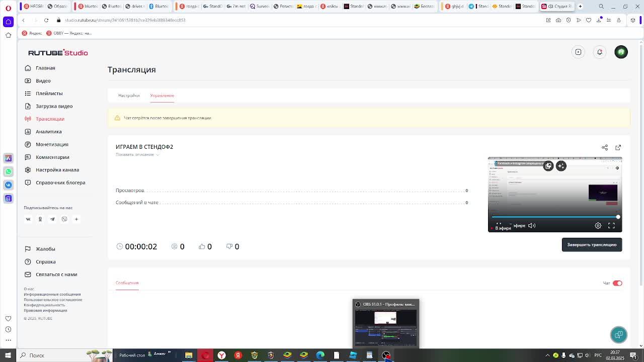Switch to the Настройки tab
The width and height of the screenshot is (644, 362).
(129, 96)
